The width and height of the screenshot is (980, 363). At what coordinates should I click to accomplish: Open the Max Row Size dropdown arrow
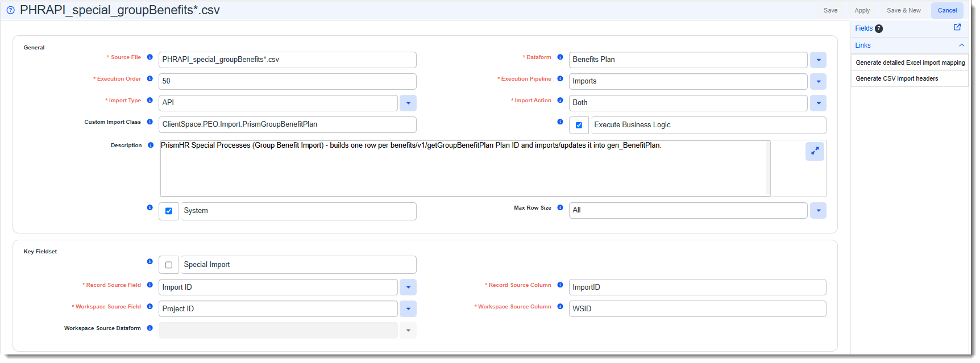click(819, 210)
